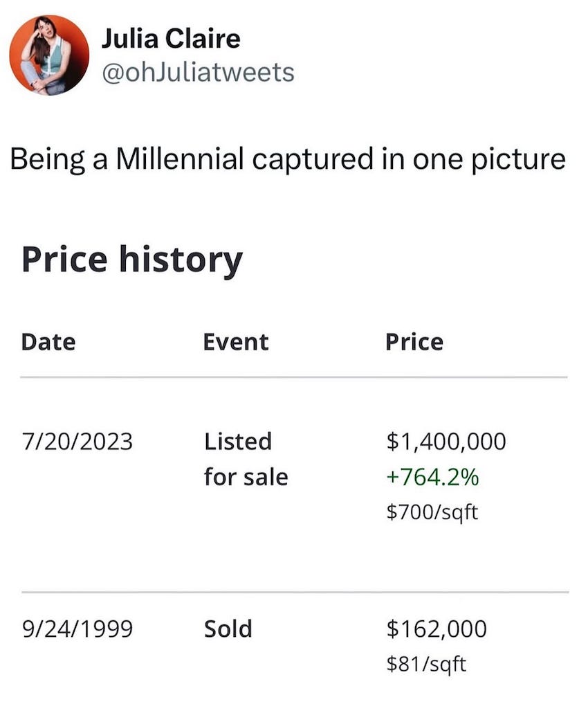Click the $1,400,000 listing price

446,442
